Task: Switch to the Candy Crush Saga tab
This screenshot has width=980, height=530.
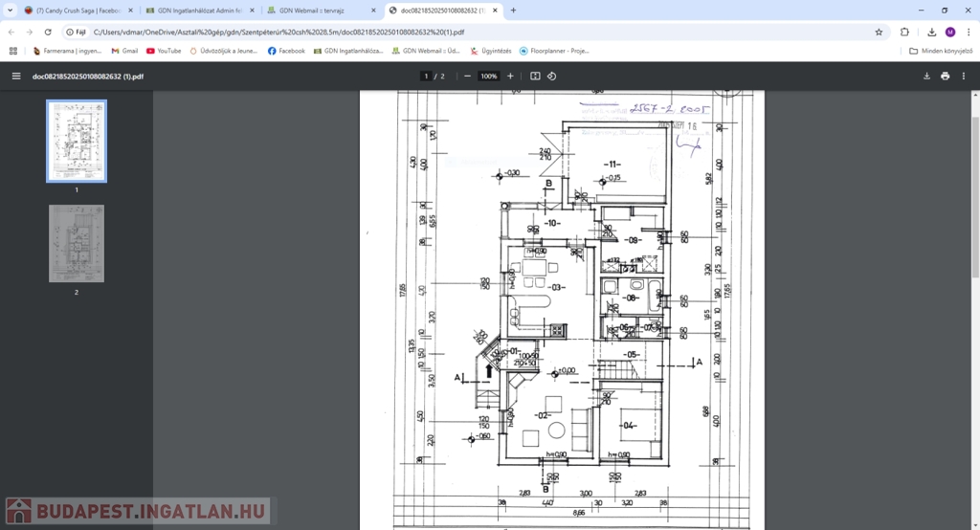Action: [73, 10]
